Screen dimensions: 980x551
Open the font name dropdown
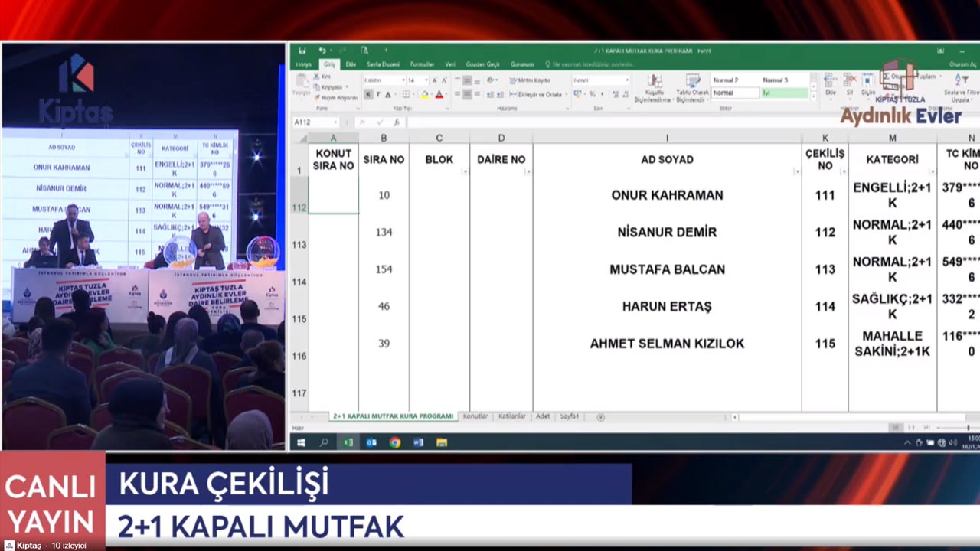(x=403, y=80)
